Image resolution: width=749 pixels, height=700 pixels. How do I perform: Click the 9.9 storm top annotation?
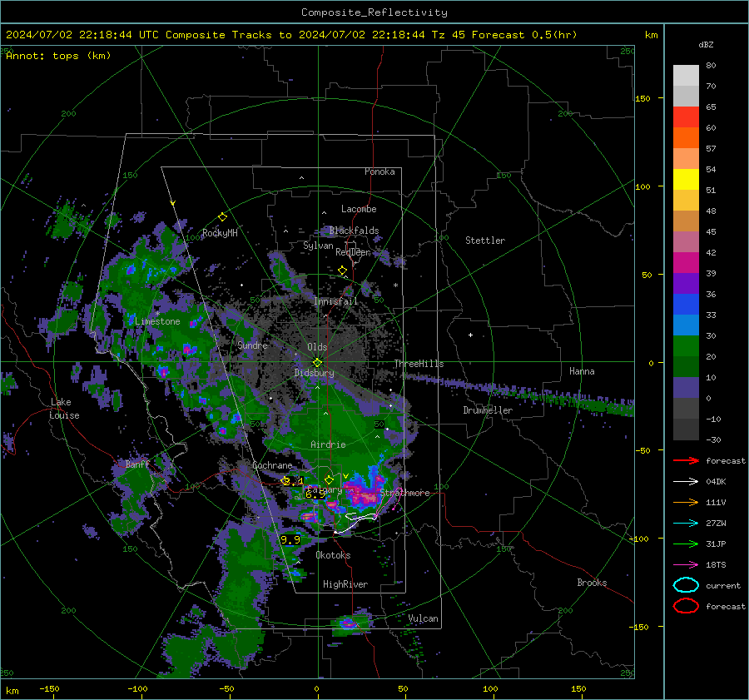(290, 540)
